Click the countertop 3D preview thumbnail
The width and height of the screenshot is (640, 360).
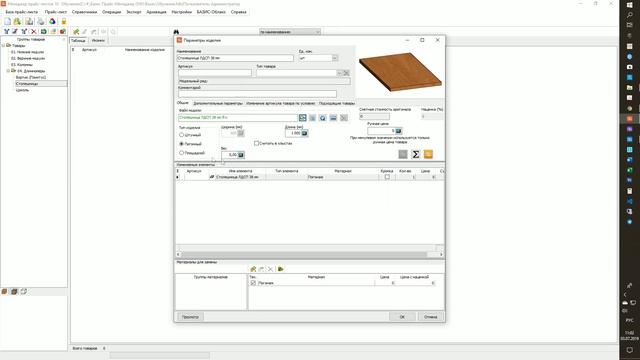coord(401,71)
